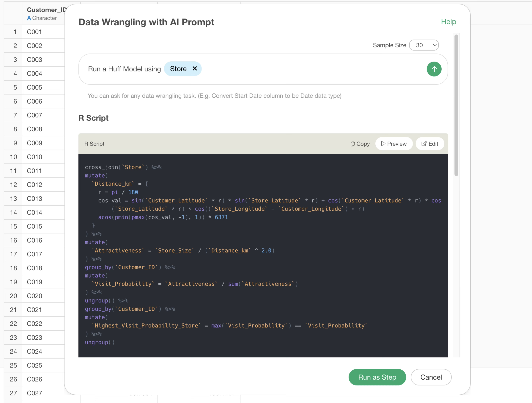The image size is (532, 403).
Task: Select row 1 cell C001
Action: (34, 32)
